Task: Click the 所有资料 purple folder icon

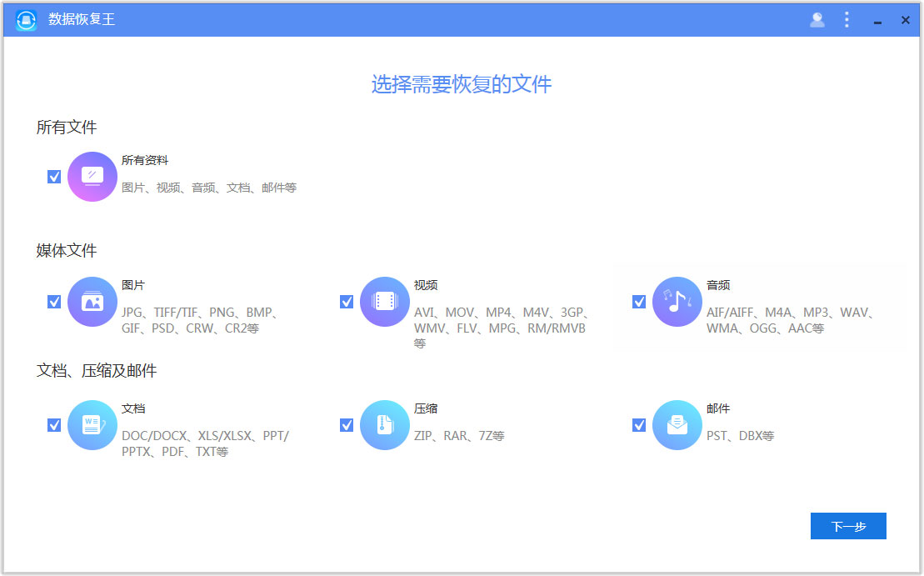Action: [92, 176]
